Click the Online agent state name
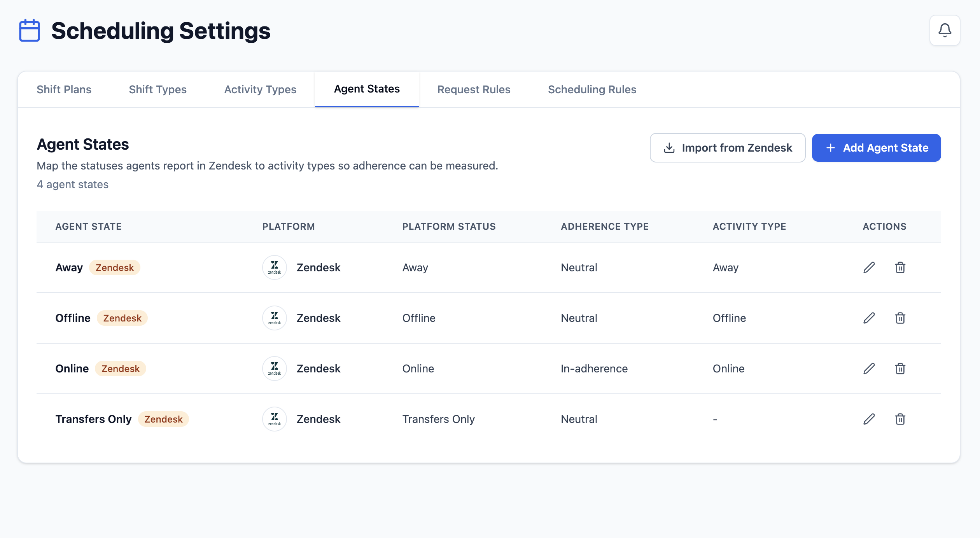 (x=72, y=369)
